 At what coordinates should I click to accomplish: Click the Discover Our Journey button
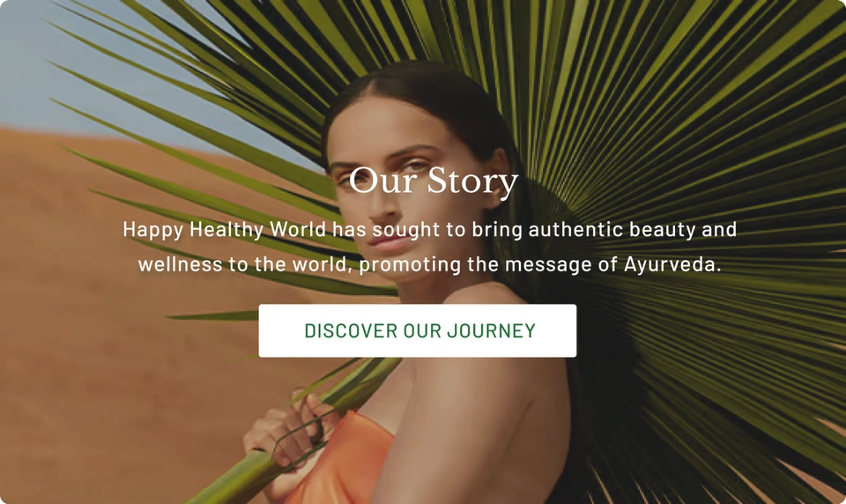pos(417,330)
